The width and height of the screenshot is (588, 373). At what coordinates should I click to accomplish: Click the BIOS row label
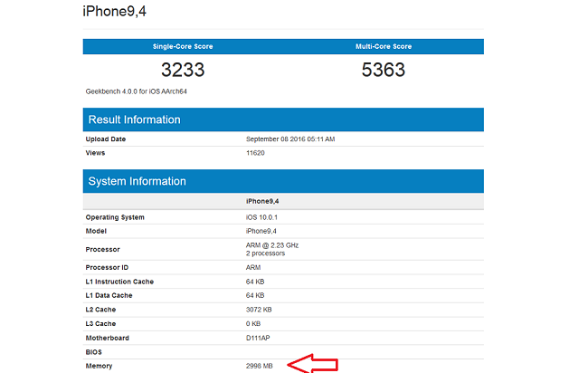[93, 352]
